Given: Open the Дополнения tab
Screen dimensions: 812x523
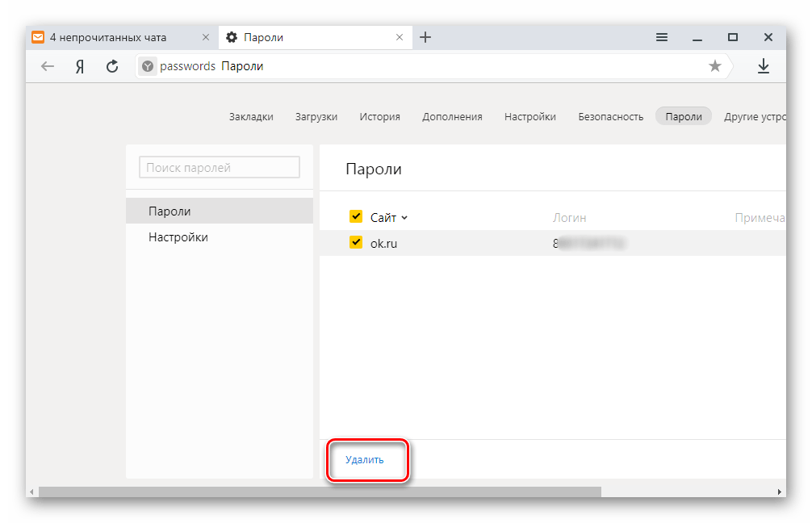Looking at the screenshot, I should [x=452, y=116].
